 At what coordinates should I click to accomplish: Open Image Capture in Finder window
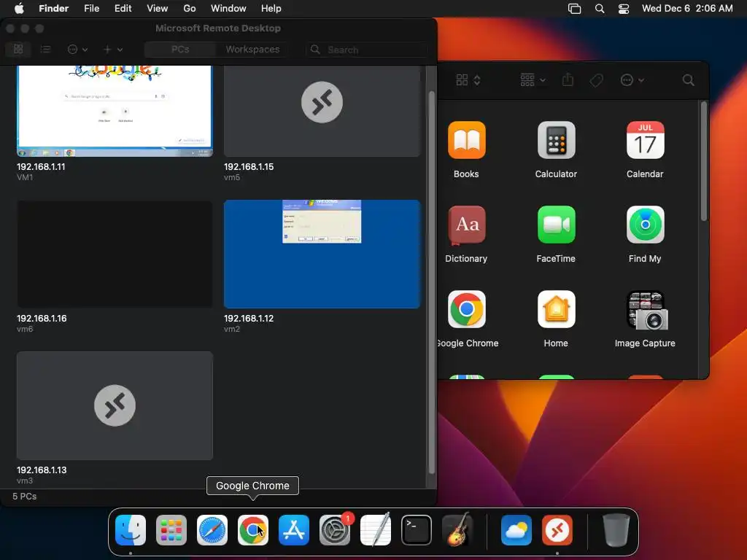tap(648, 311)
